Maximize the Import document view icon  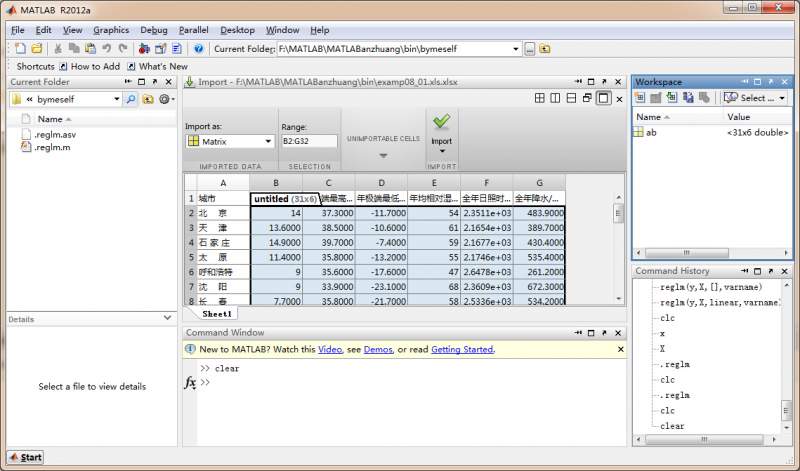point(604,98)
